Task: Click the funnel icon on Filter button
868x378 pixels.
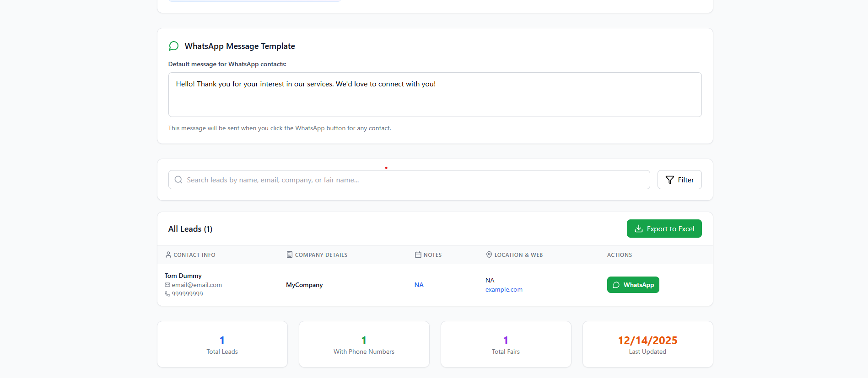Action: [669, 180]
